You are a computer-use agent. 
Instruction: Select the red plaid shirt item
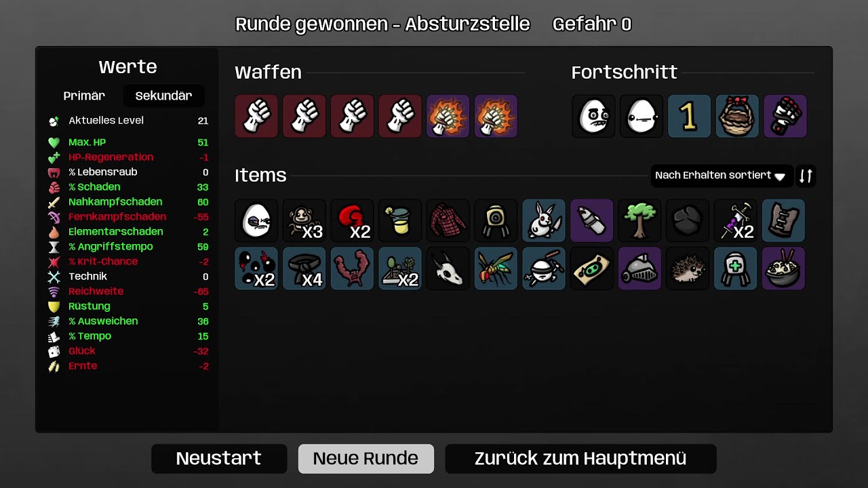[x=448, y=221]
